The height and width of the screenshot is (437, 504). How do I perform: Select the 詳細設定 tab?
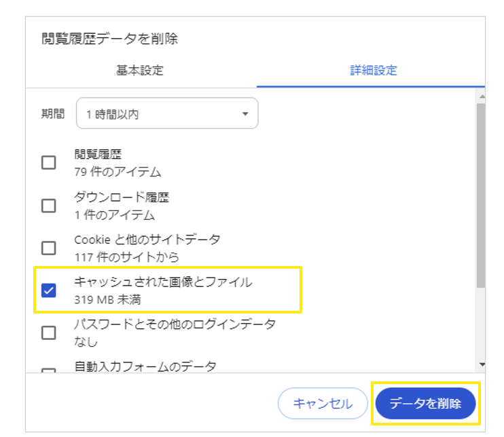click(373, 71)
